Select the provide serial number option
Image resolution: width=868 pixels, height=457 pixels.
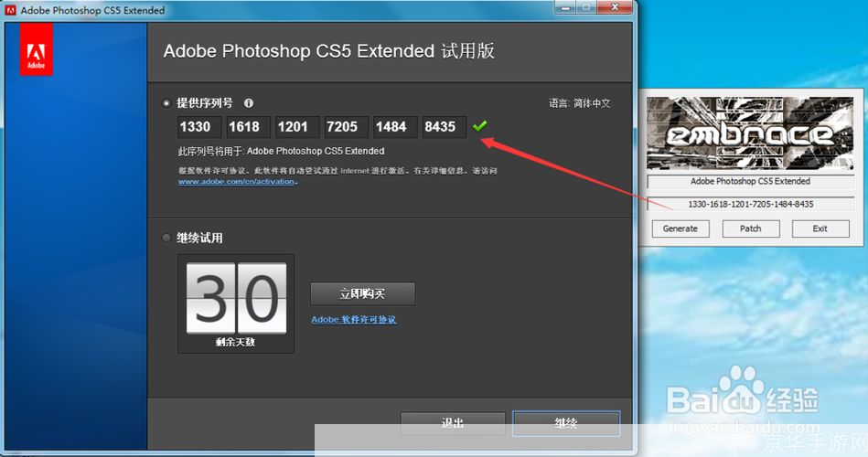tap(166, 103)
